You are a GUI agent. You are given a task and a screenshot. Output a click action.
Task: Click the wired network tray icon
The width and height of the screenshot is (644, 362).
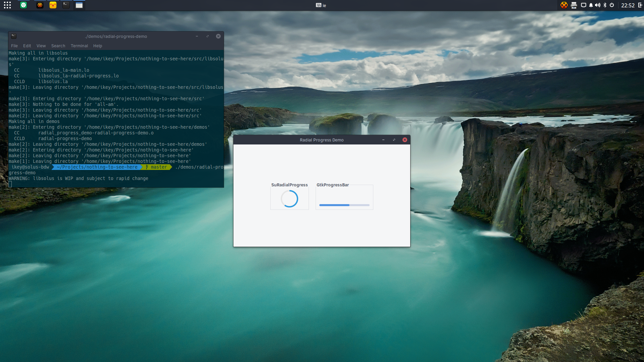pos(584,5)
